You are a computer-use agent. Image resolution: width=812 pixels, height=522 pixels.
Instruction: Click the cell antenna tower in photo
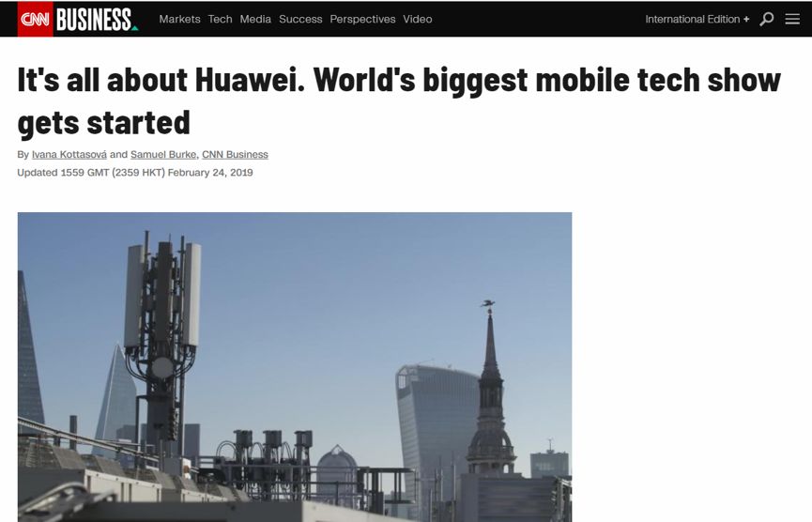pos(162,331)
